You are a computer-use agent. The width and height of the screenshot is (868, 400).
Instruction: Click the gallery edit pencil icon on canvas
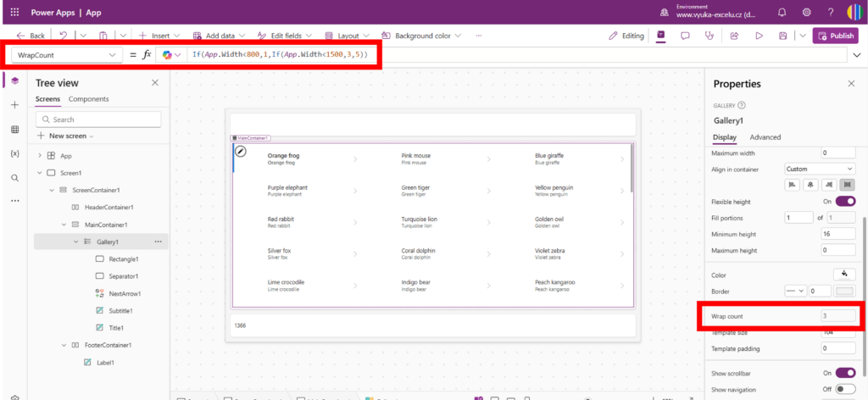click(240, 151)
